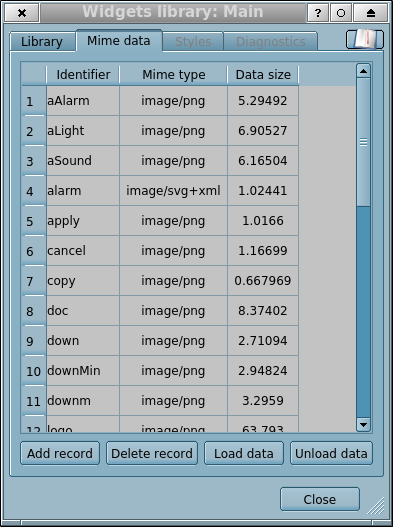
Task: Click Delete record button
Action: tap(152, 453)
